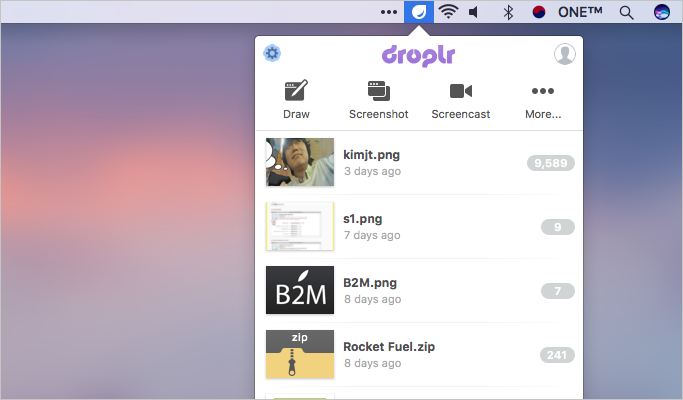Image resolution: width=683 pixels, height=400 pixels.
Task: Open the Rocket Fuel.zip thumbnail
Action: click(x=300, y=354)
